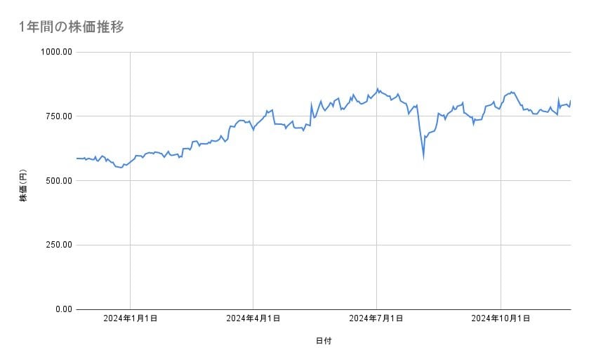This screenshot has height=364, width=589.
Task: Click the chart title 1年間の株価推移
Action: 72,27
